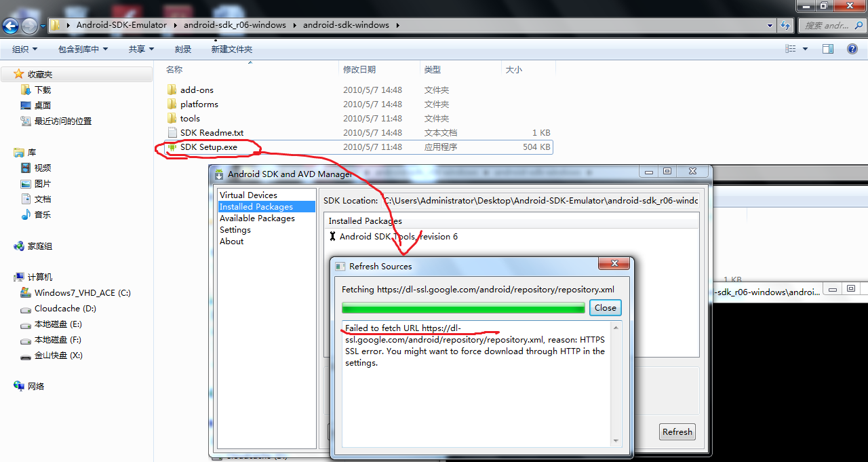
Task: Click the SDK Setup.exe Android icon
Action: [x=172, y=147]
